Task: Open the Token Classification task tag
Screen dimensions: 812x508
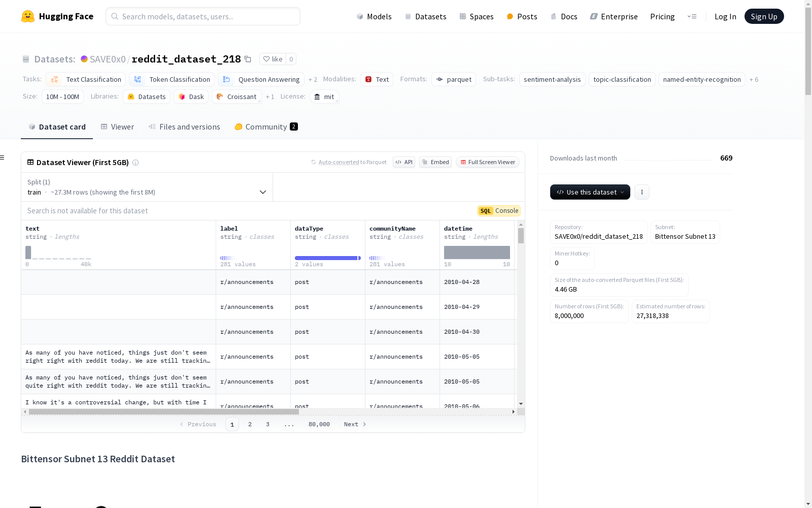Action: [172, 79]
